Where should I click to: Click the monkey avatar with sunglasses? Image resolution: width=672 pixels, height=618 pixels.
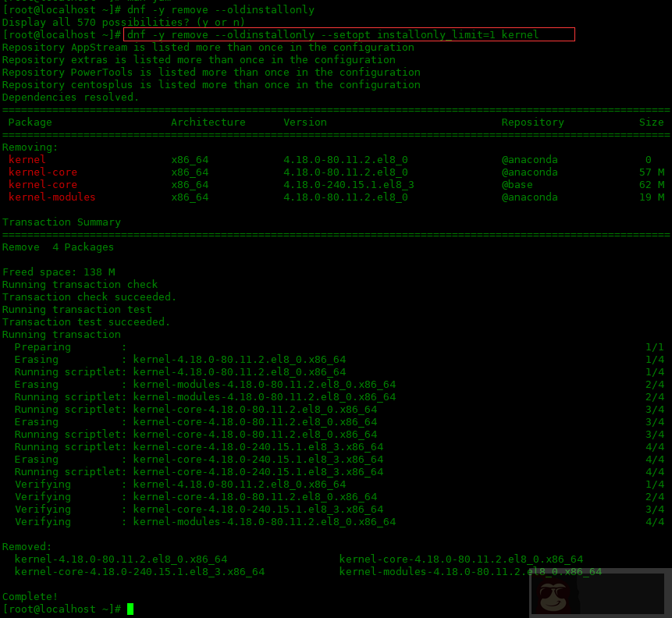click(x=554, y=595)
